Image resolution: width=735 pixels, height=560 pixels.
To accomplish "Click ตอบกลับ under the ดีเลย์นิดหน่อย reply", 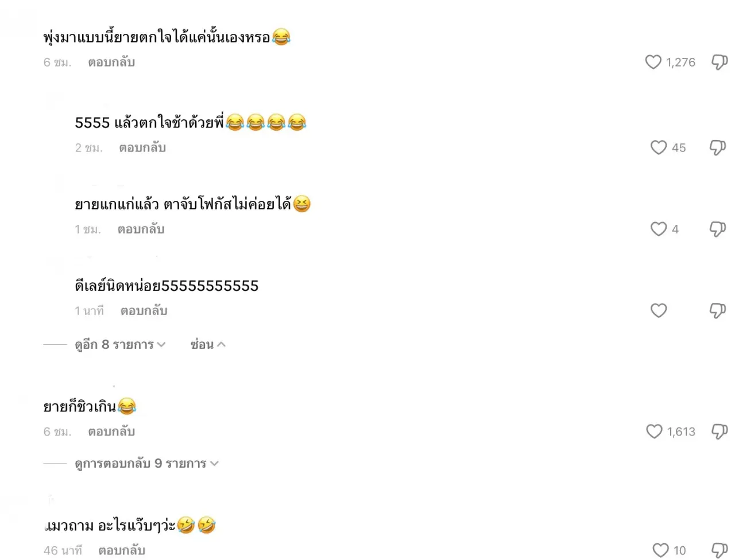I will pos(144,310).
